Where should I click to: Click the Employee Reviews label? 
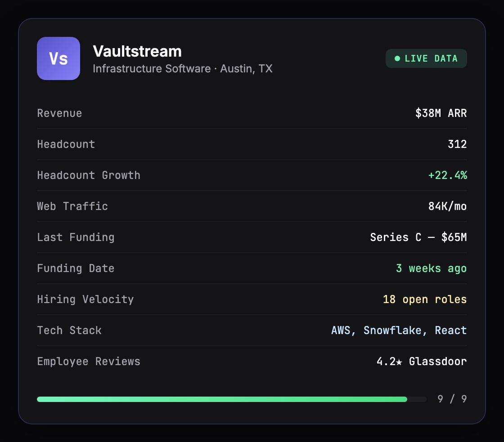(x=89, y=362)
